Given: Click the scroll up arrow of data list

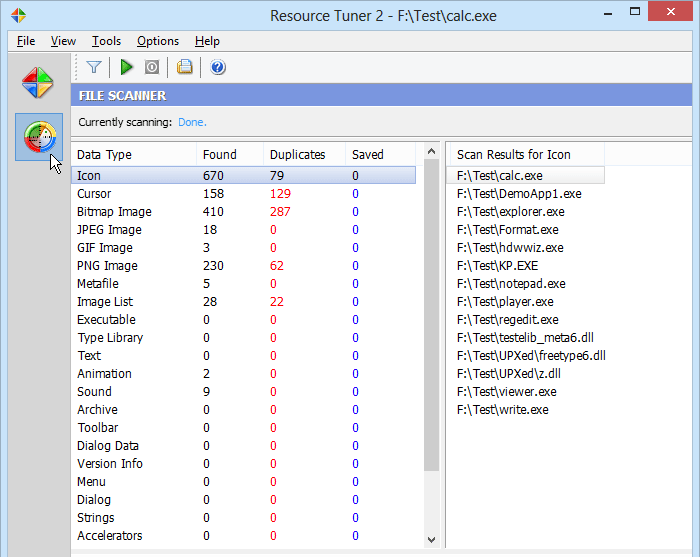Looking at the screenshot, I should (x=431, y=153).
